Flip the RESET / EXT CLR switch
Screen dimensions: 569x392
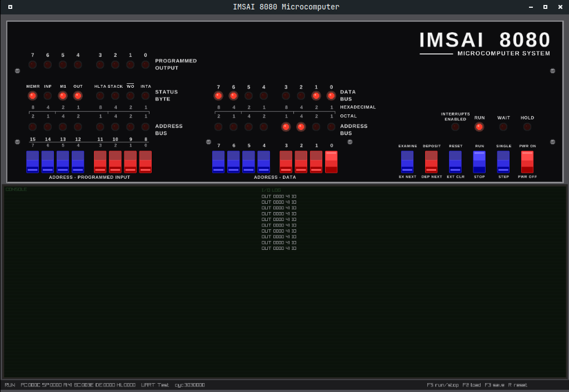(x=456, y=162)
